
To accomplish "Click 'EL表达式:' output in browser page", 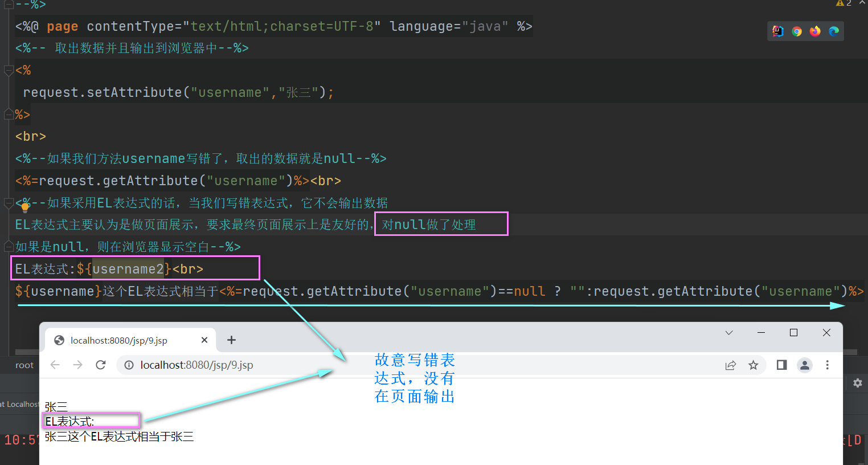I will pos(69,422).
